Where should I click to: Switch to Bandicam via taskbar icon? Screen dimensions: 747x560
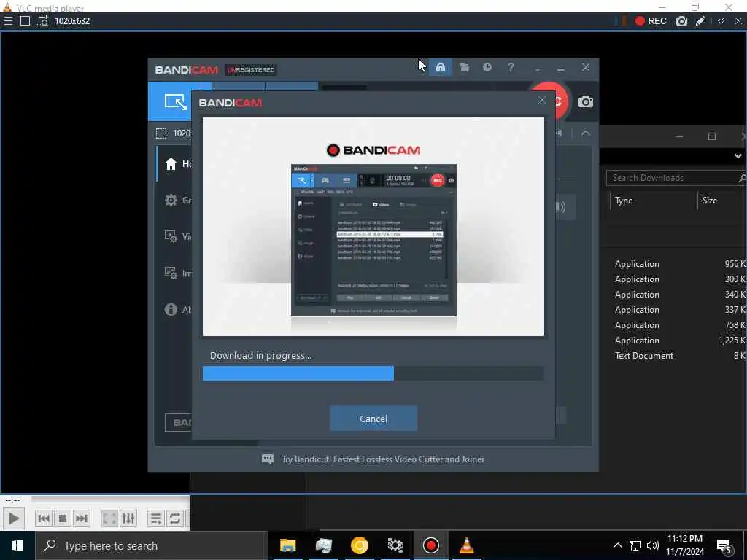pyautogui.click(x=430, y=545)
